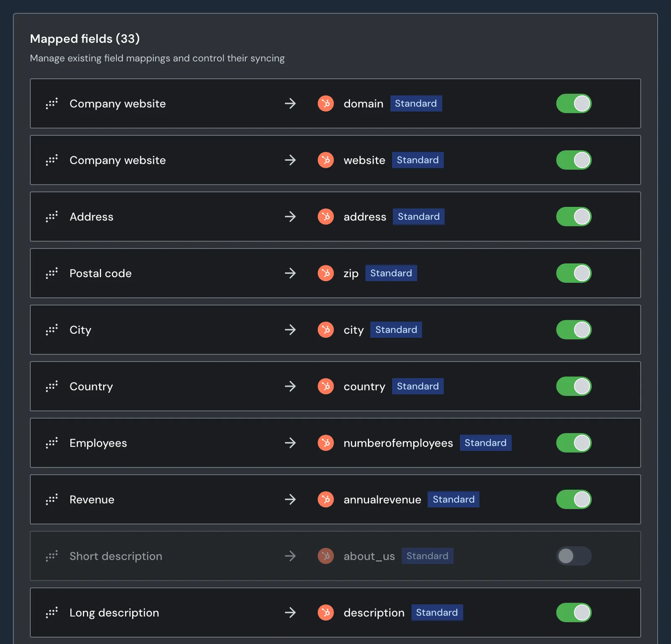
Task: Click the "Short description" field label
Action: click(116, 556)
